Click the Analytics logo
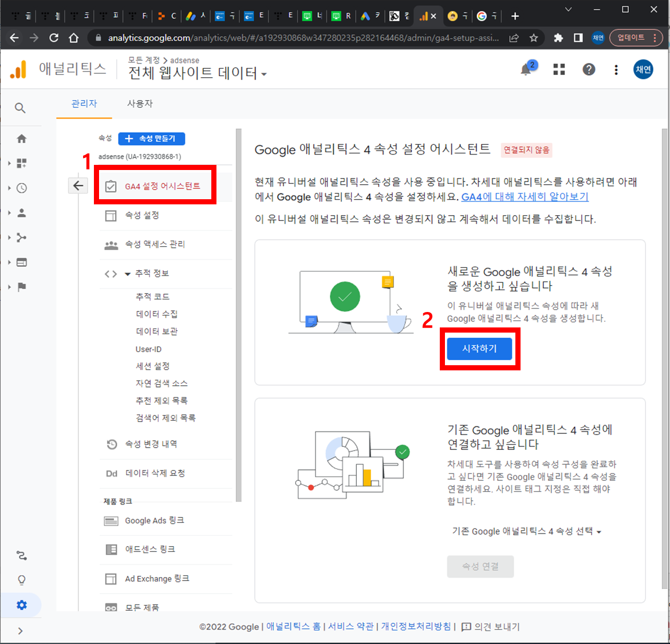Viewport: 670px width, 644px height. tap(18, 70)
